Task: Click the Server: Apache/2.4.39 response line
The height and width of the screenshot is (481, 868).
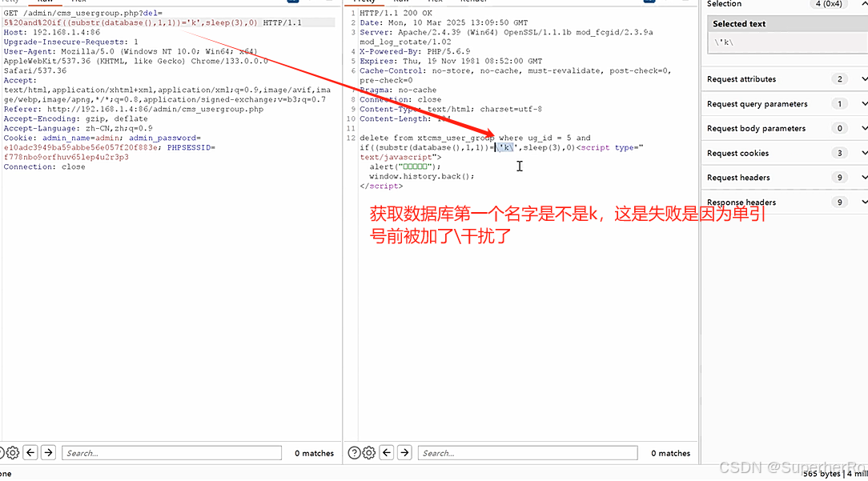Action: click(x=507, y=32)
